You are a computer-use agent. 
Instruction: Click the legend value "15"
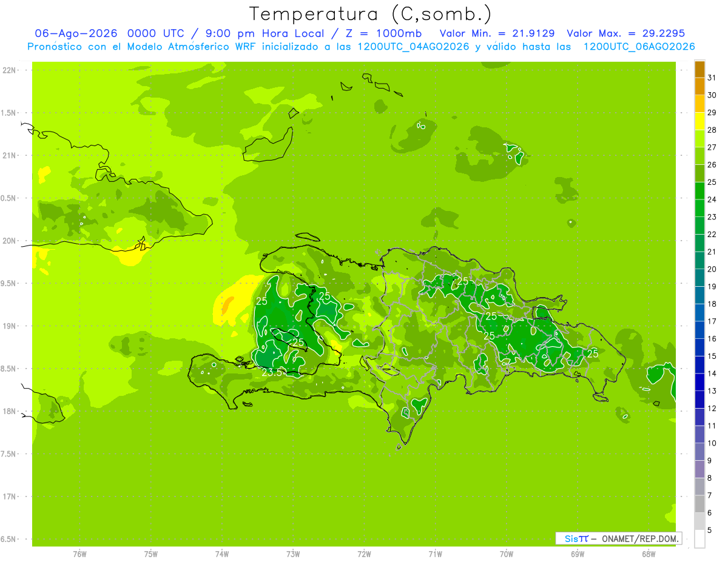(712, 356)
